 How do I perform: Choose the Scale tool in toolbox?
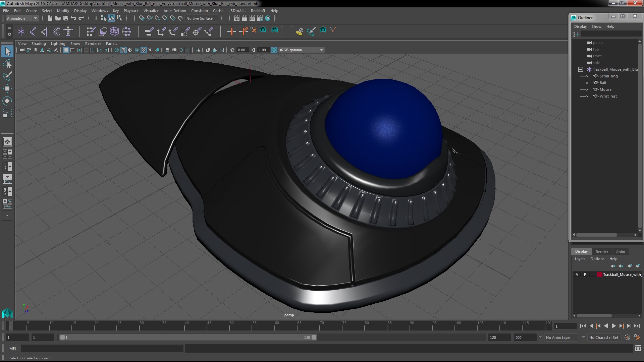tap(7, 113)
